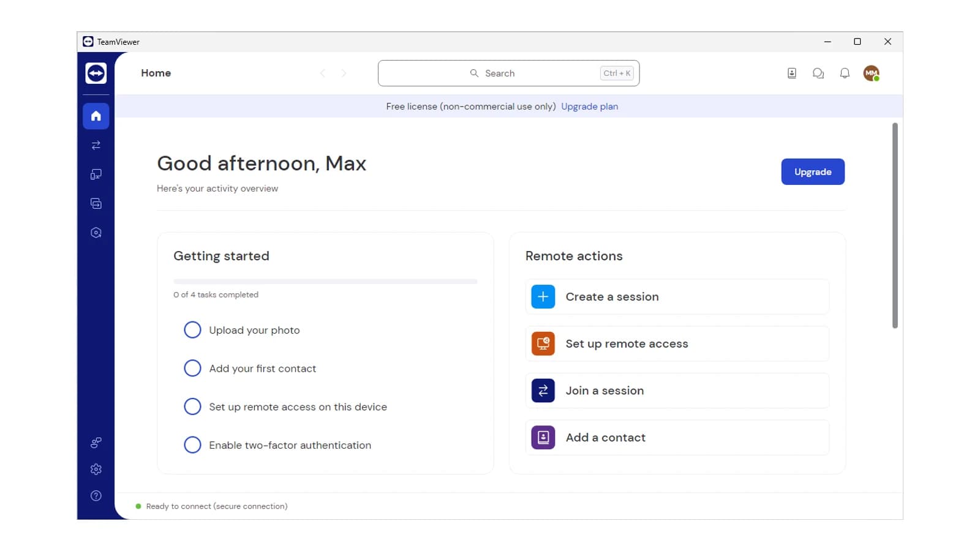Image resolution: width=980 pixels, height=551 pixels.
Task: Click the Upgrade button
Action: pos(813,172)
